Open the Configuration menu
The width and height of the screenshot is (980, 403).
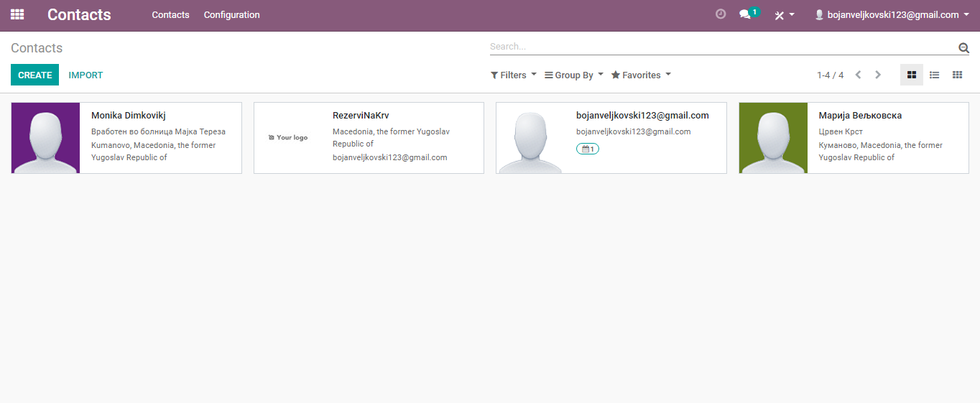[231, 14]
